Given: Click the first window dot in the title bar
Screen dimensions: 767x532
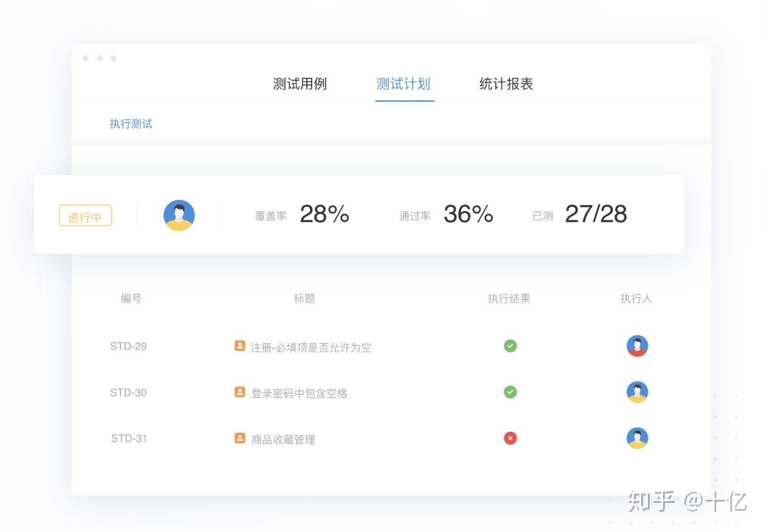Looking at the screenshot, I should (x=85, y=58).
